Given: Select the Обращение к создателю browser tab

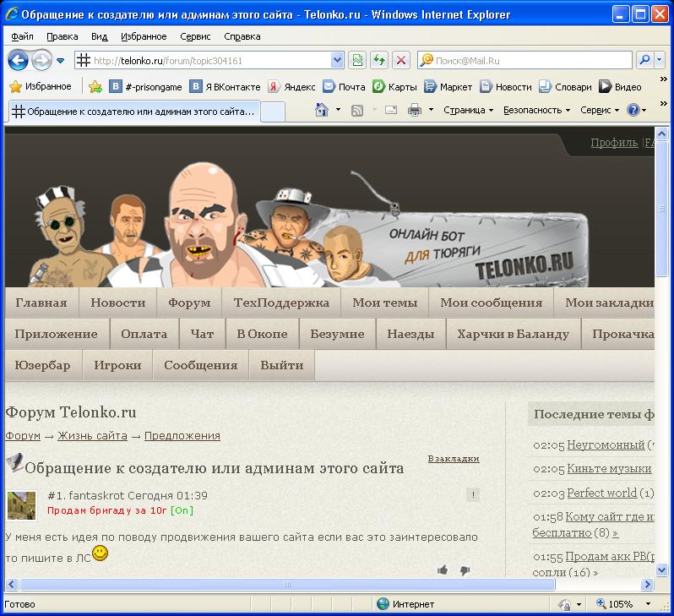Looking at the screenshot, I should point(134,112).
